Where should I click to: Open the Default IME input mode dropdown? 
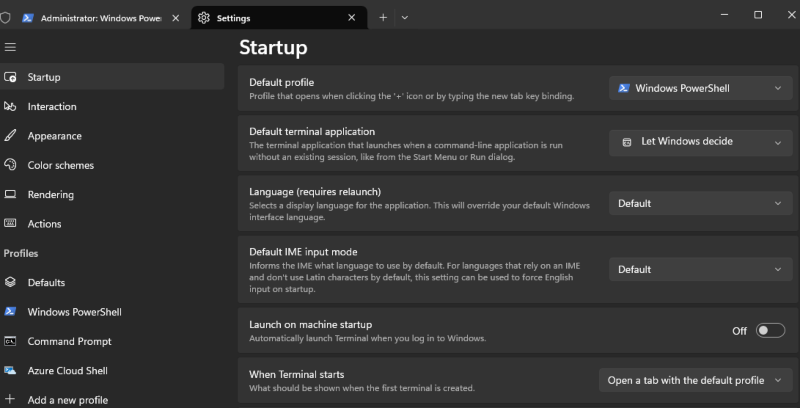coord(701,269)
